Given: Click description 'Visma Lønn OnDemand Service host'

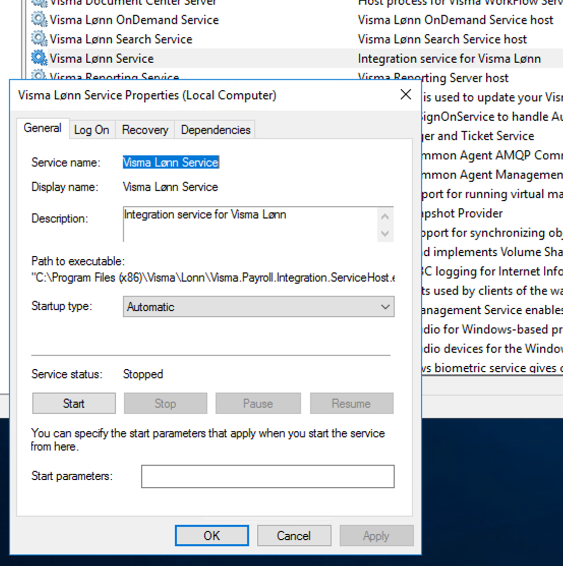Looking at the screenshot, I should (x=455, y=20).
